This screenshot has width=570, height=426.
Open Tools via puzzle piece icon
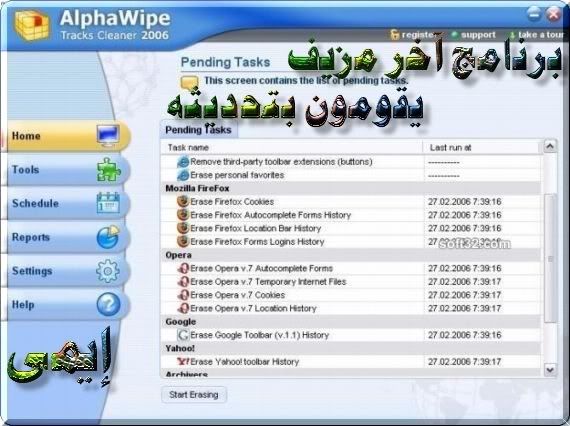click(109, 169)
